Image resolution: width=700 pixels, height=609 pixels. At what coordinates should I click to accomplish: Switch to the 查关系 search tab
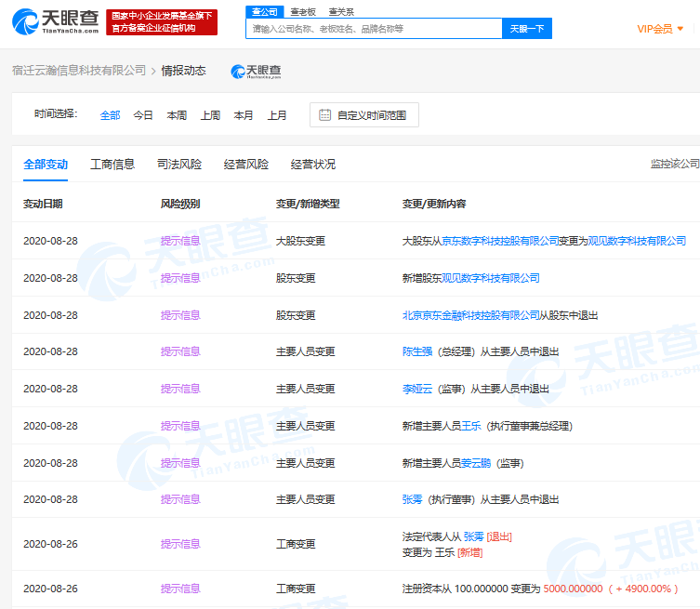pyautogui.click(x=341, y=11)
